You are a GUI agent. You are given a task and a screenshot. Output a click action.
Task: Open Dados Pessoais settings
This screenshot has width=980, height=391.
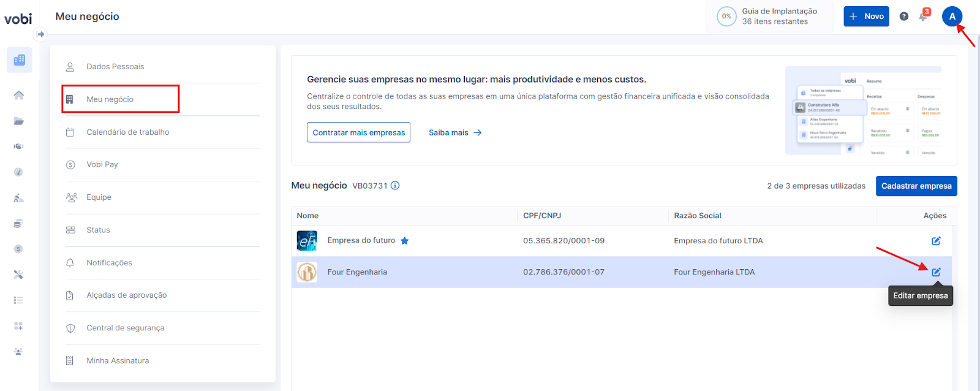tap(162, 67)
